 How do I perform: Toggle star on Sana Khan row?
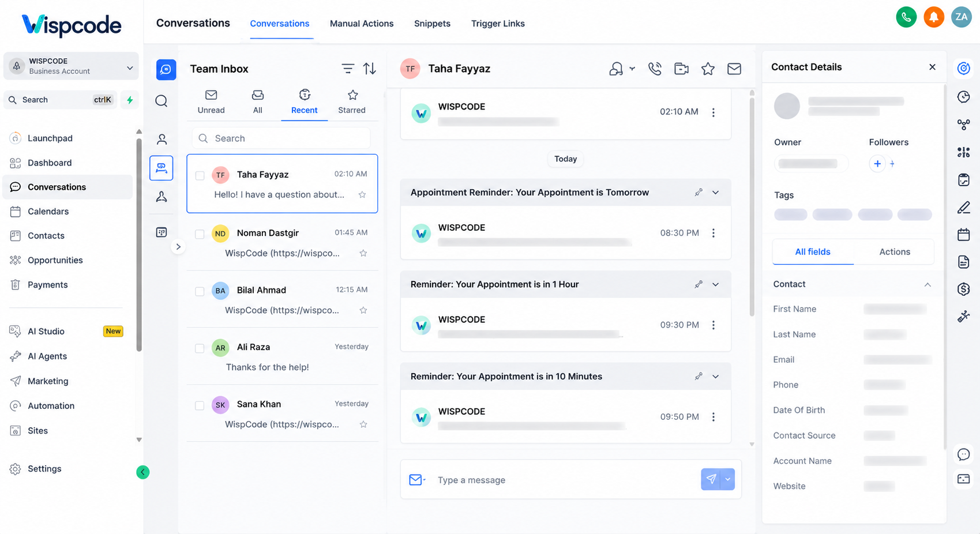tap(363, 424)
